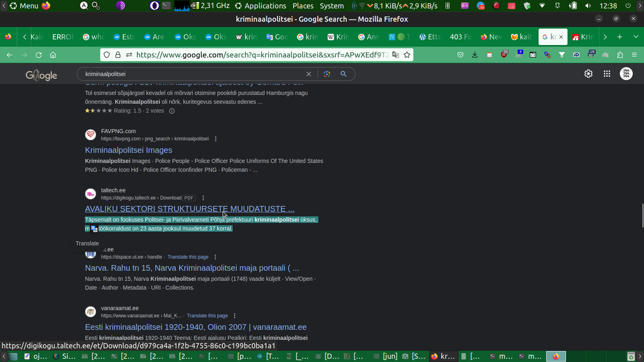Open the System panel menu

click(332, 6)
